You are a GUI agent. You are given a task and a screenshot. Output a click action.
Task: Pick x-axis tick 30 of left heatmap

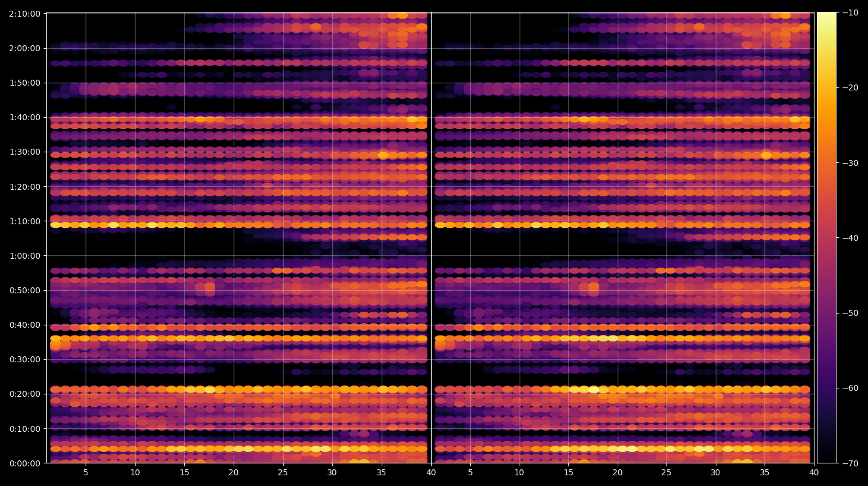pos(332,472)
